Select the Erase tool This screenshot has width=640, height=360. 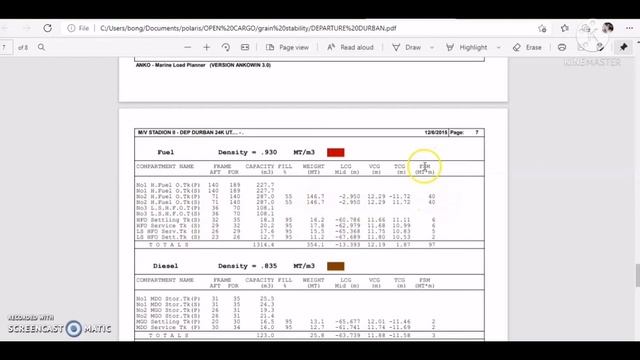click(x=527, y=47)
